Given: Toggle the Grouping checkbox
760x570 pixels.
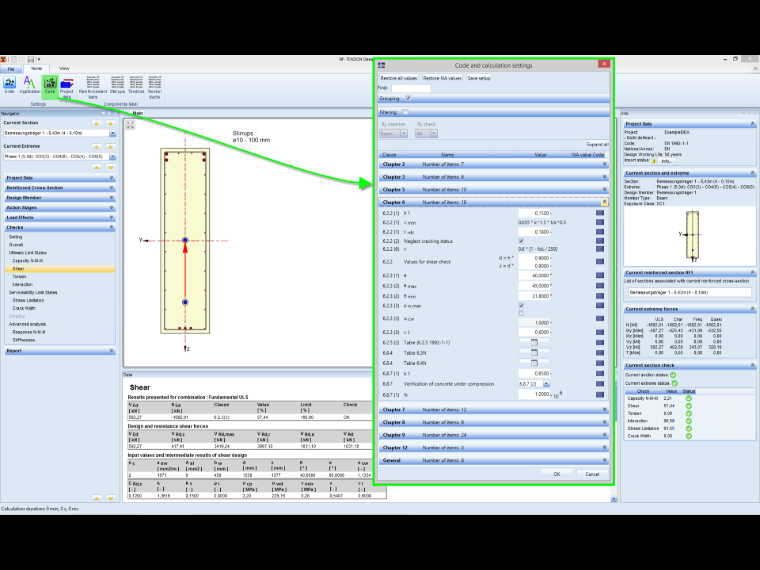Looking at the screenshot, I should pos(408,98).
